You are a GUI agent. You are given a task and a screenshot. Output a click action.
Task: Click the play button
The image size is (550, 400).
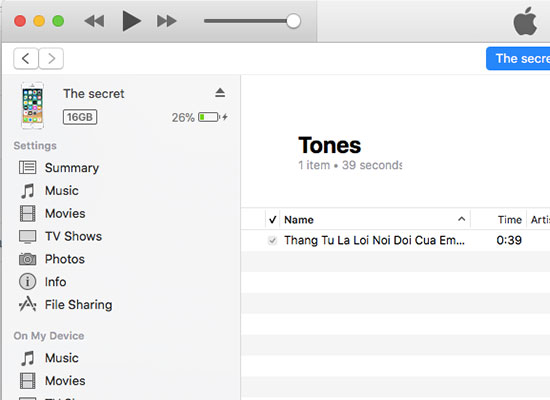coord(131,21)
